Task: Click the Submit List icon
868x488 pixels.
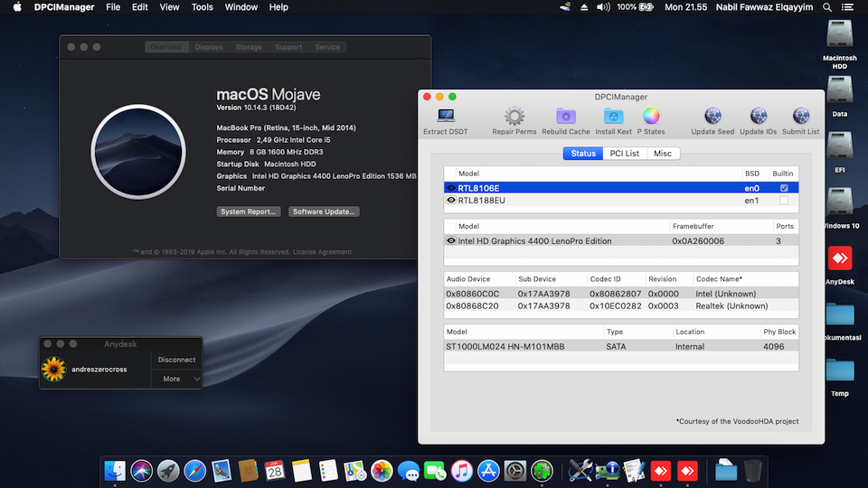Action: pos(800,117)
